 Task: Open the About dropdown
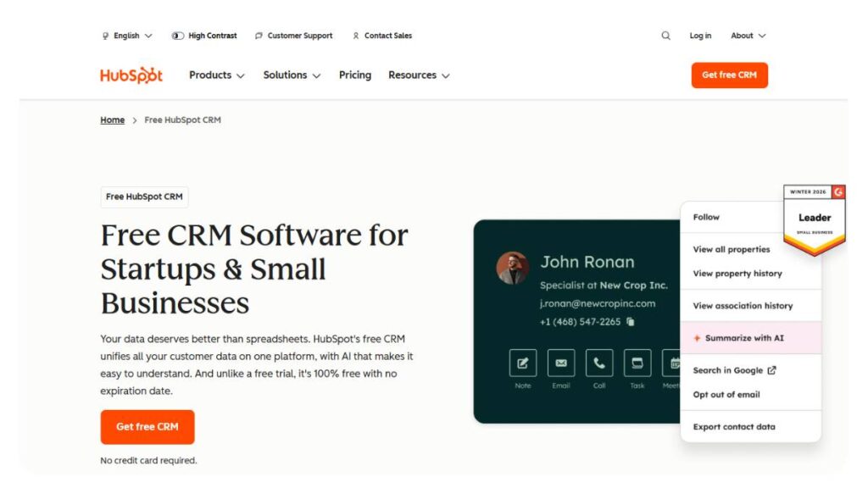tap(748, 36)
